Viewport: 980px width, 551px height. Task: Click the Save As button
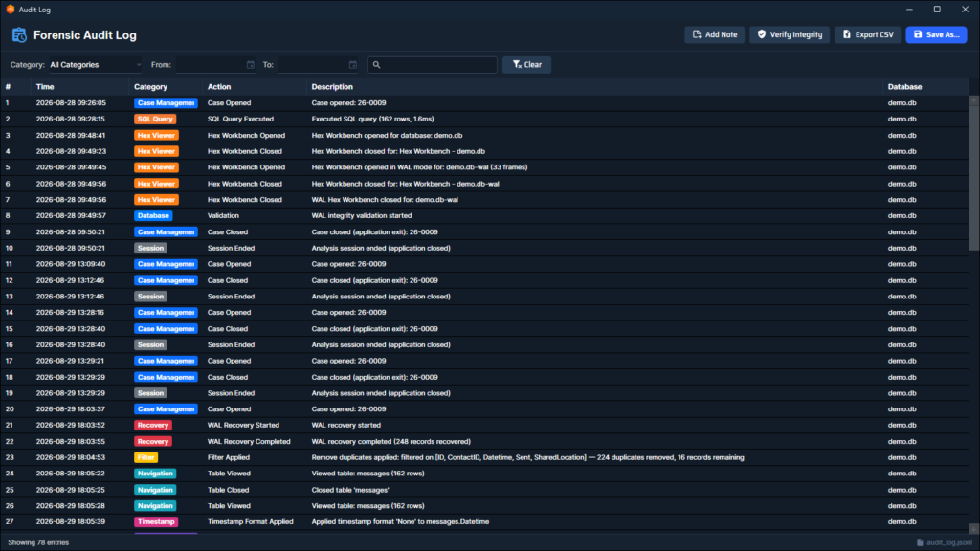pos(936,35)
